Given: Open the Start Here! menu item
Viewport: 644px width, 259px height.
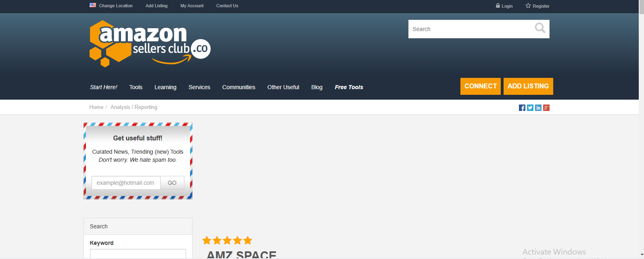Looking at the screenshot, I should tap(104, 87).
